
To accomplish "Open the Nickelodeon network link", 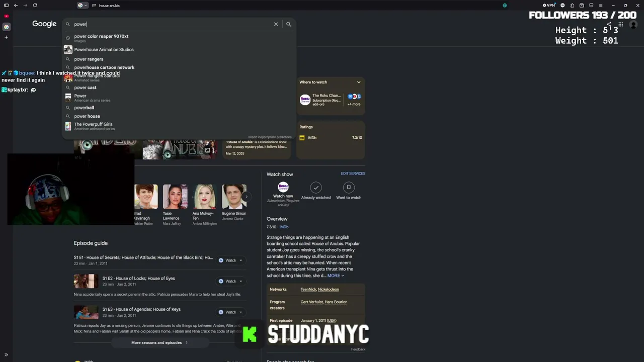I will [x=329, y=290].
